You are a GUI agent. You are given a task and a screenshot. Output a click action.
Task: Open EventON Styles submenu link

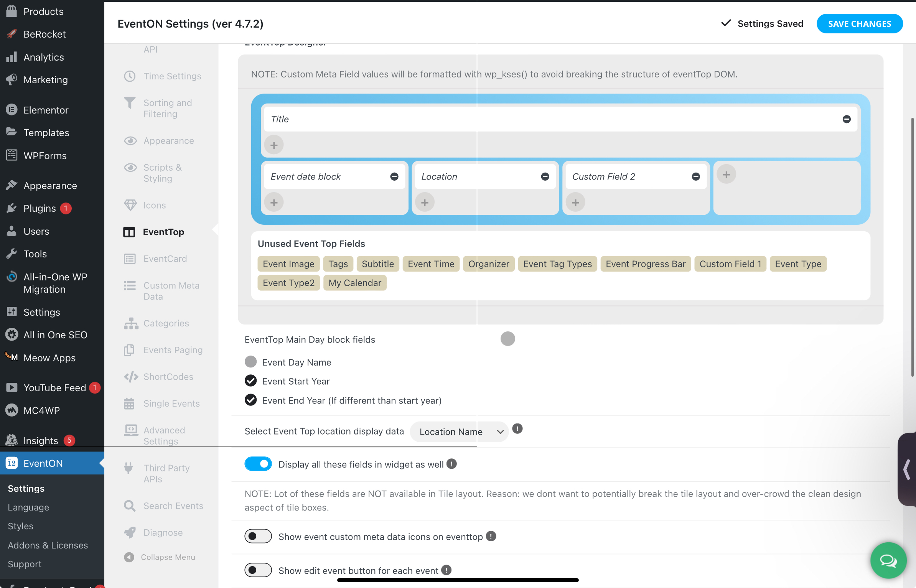coord(21,526)
